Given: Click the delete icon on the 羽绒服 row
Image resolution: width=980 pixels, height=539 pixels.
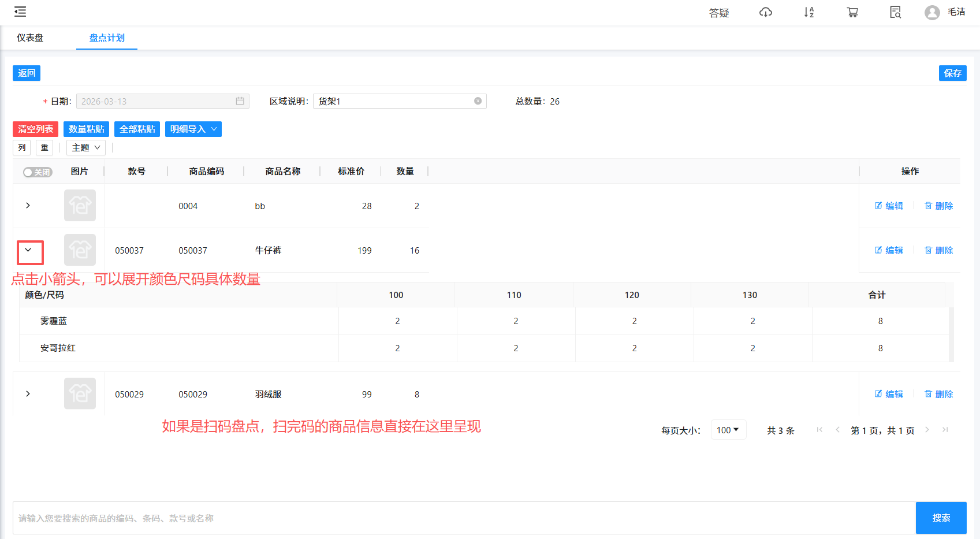Looking at the screenshot, I should [938, 393].
